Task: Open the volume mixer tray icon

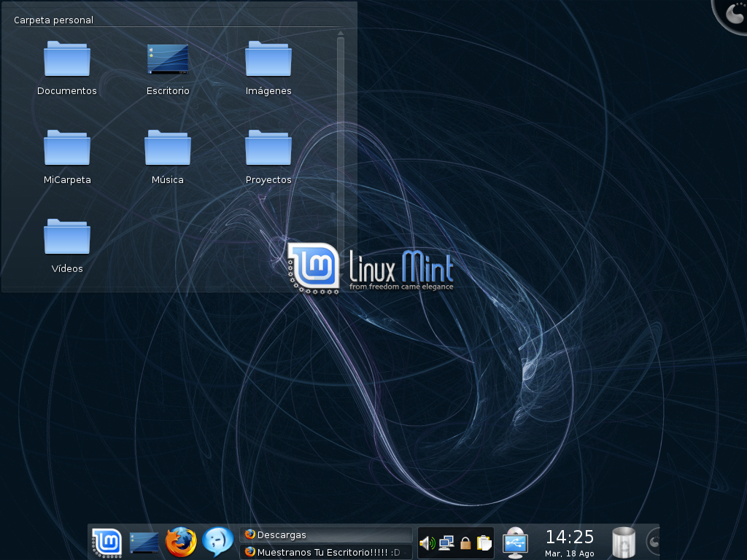Action: (x=427, y=542)
